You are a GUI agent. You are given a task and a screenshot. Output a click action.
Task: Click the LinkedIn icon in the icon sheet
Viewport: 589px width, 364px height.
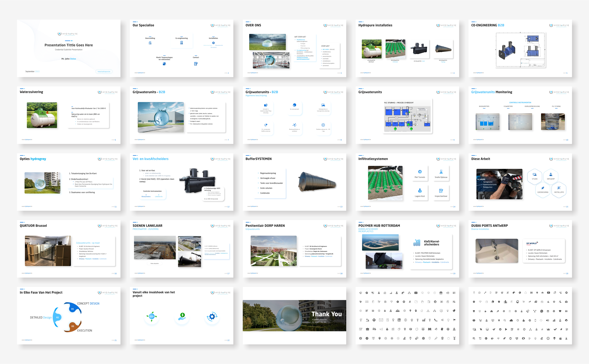[x=399, y=320]
